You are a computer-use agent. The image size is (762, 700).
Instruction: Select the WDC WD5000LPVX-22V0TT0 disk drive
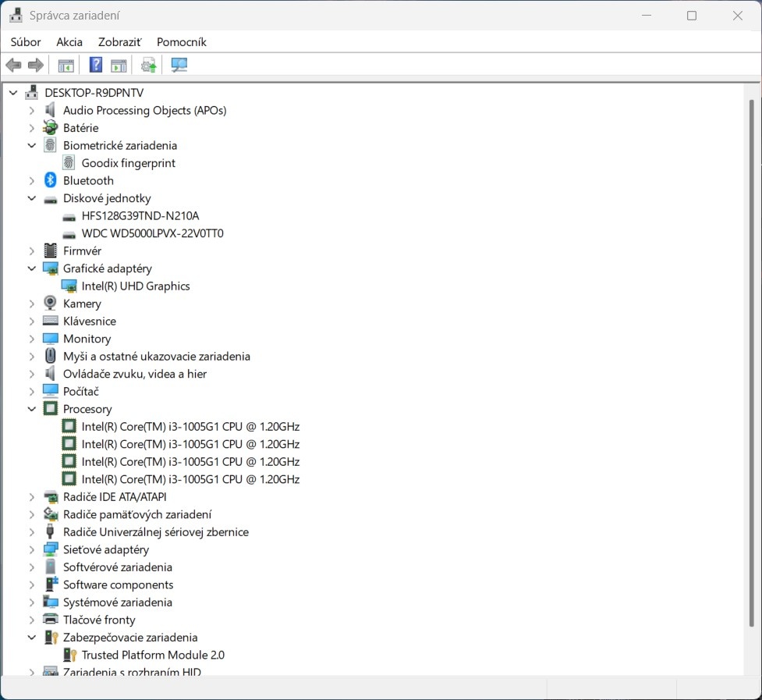coord(152,233)
